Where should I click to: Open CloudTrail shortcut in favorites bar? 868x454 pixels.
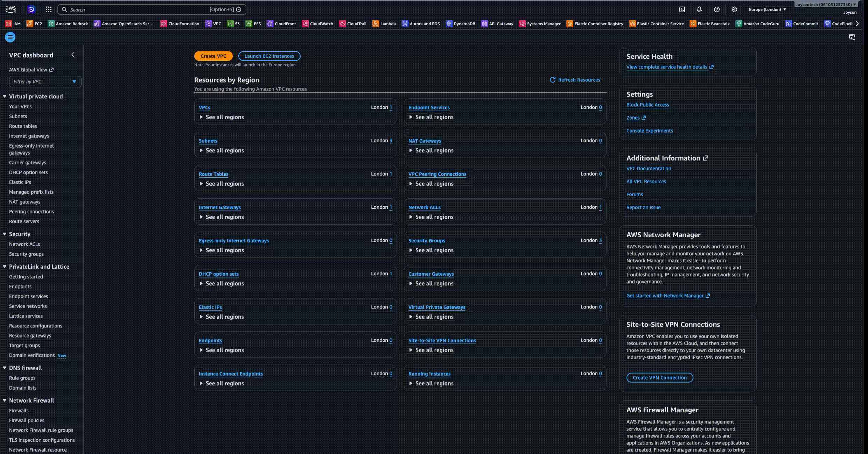point(353,24)
